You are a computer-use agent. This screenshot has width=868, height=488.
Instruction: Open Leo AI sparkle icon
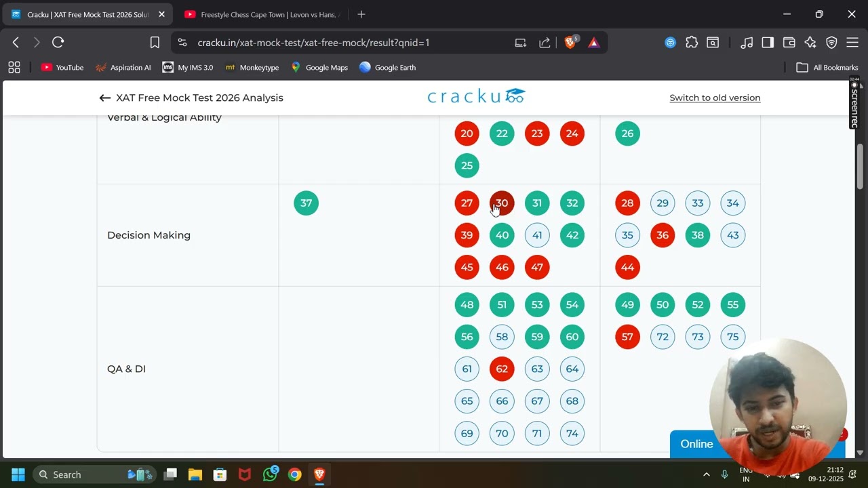[810, 43]
